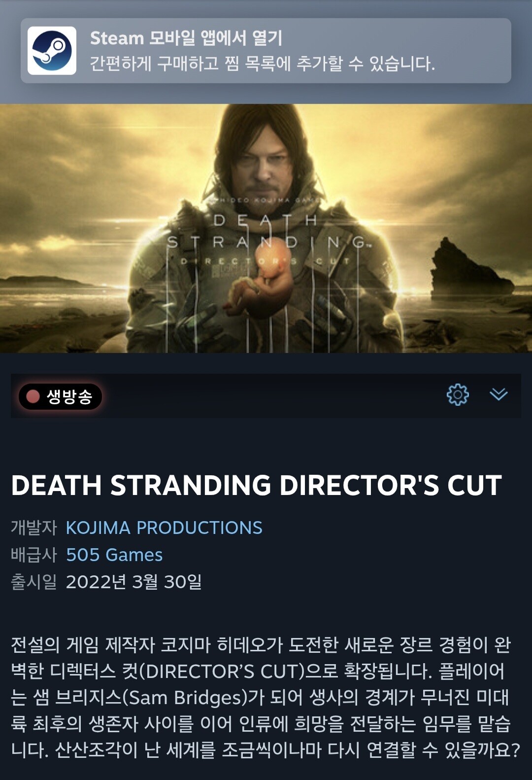532x780 pixels.
Task: Click the 배급사 publisher label
Action: coord(34,555)
